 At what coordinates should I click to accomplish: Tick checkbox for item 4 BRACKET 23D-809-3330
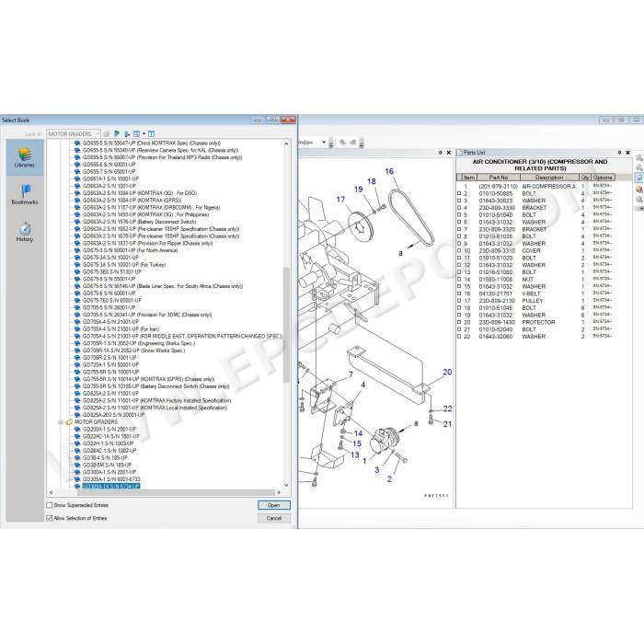pyautogui.click(x=459, y=208)
